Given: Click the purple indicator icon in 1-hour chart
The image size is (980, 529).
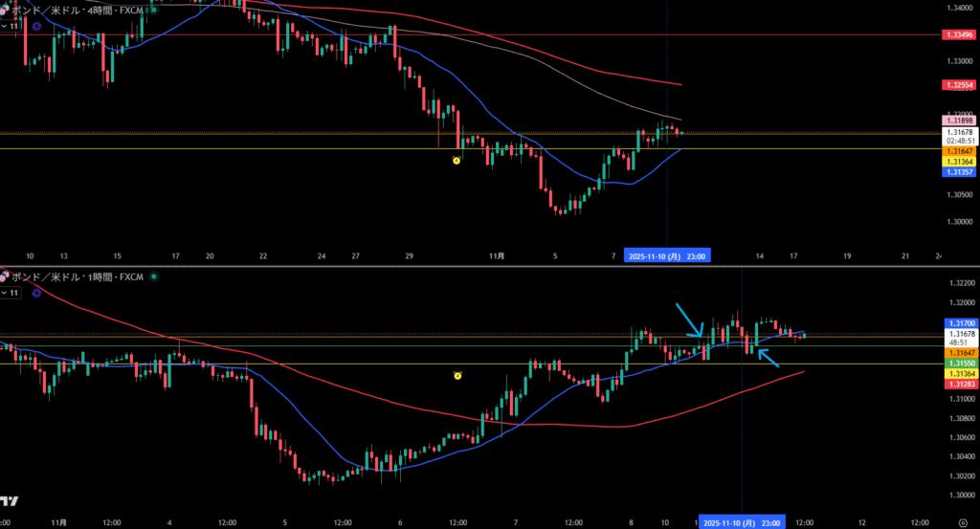Looking at the screenshot, I should (36, 293).
